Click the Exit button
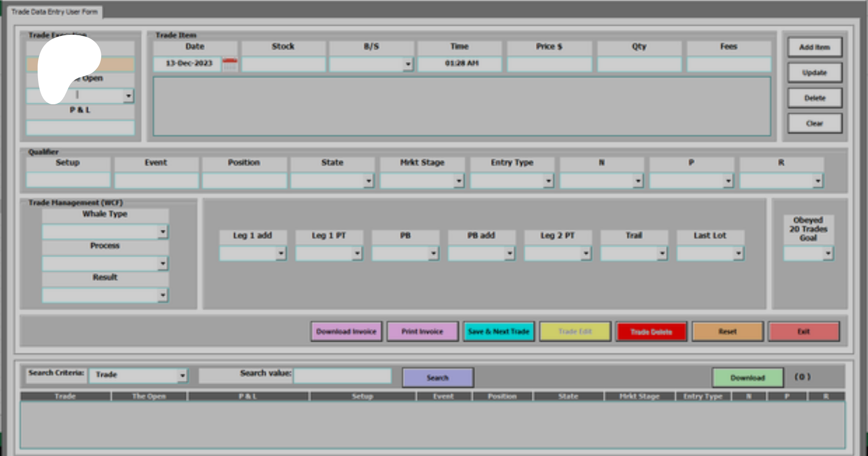Image resolution: width=868 pixels, height=456 pixels. tap(803, 332)
